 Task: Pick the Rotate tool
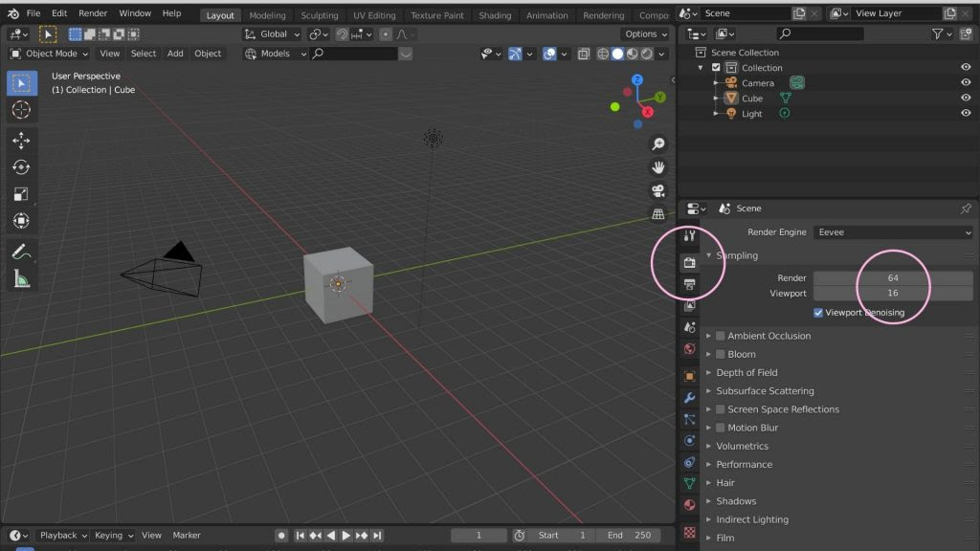coord(21,167)
